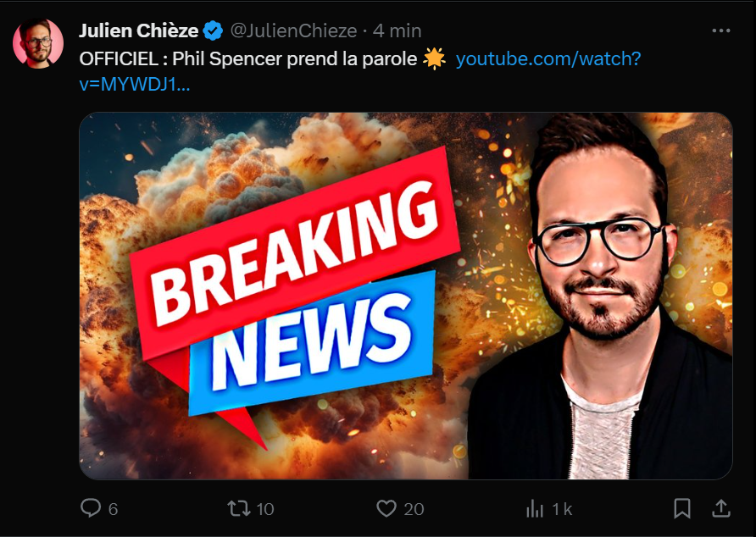Image resolution: width=756 pixels, height=537 pixels.
Task: Click the display name Julien Chièze
Action: tap(138, 30)
